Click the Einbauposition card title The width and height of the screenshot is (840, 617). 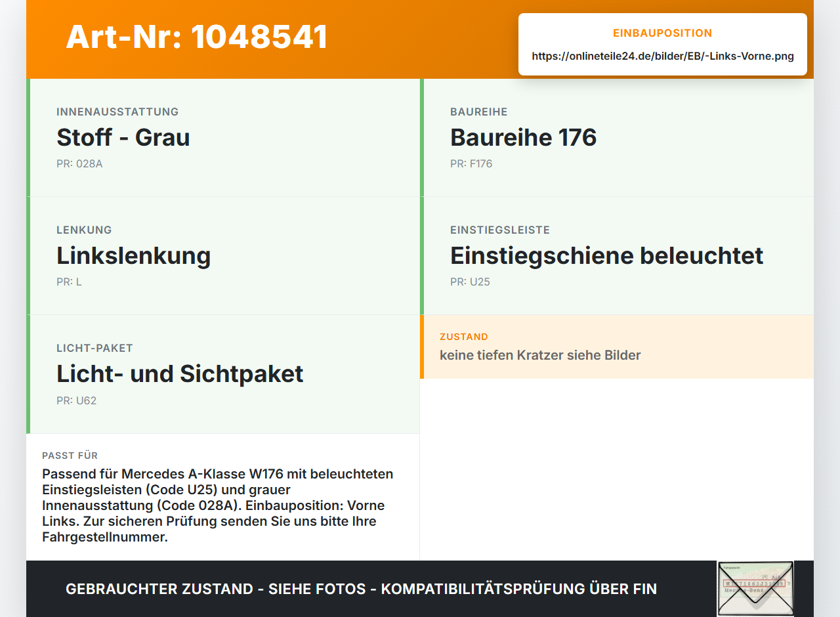point(663,33)
